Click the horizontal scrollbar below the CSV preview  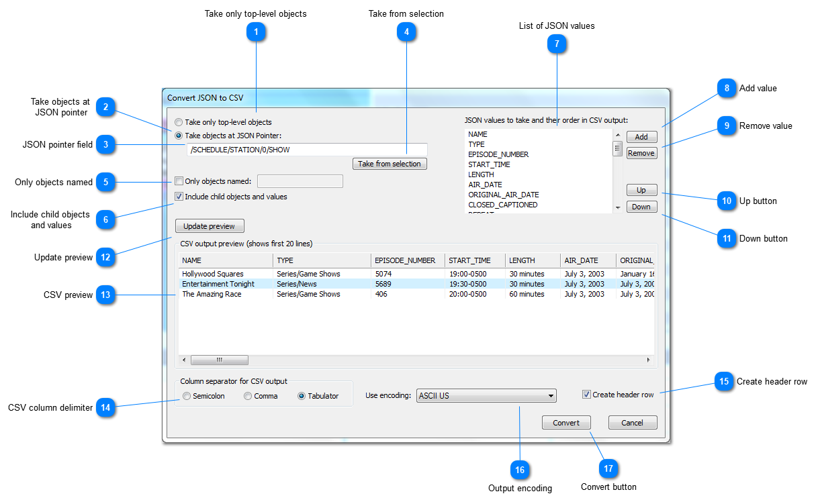click(219, 360)
